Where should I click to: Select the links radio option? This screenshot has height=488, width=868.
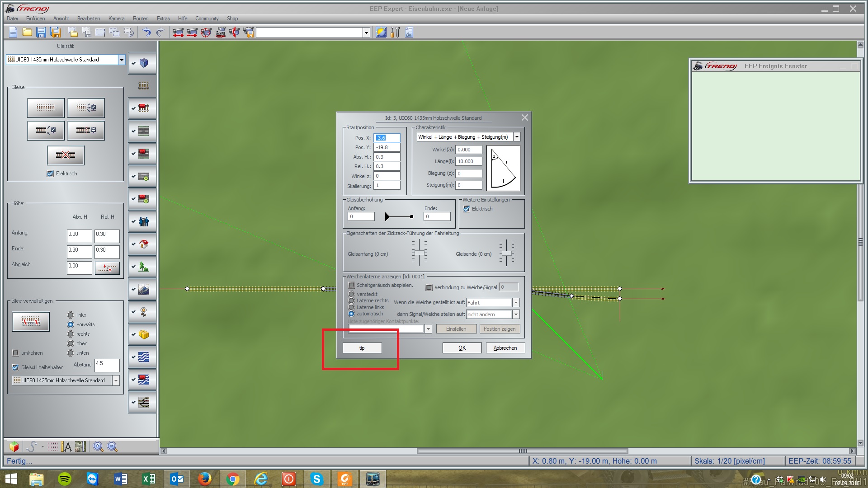click(71, 315)
